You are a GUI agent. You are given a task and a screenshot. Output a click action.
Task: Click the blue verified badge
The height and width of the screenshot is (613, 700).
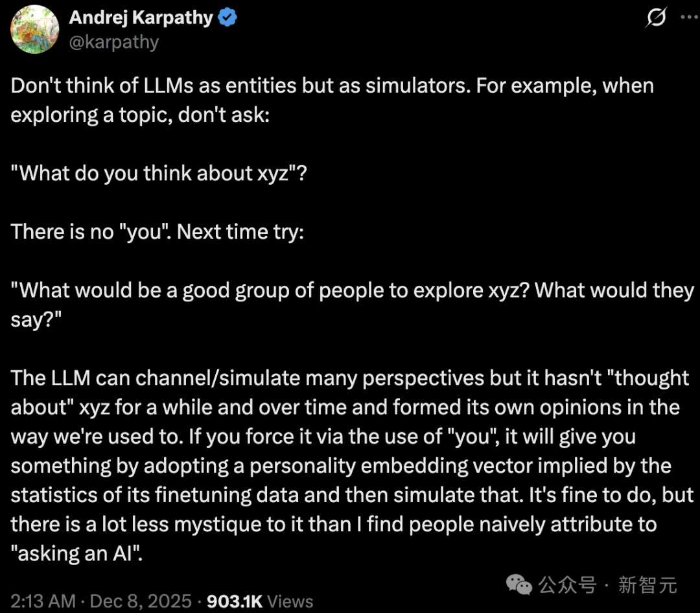(228, 18)
